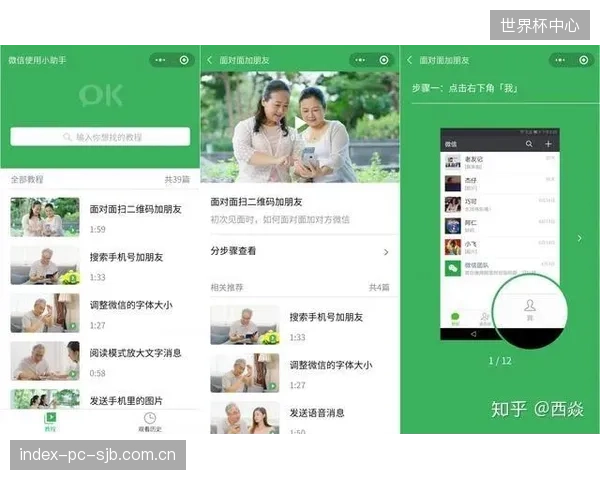Click the search magnifier in 微信 phone mockup
The height and width of the screenshot is (480, 600).
click(529, 144)
